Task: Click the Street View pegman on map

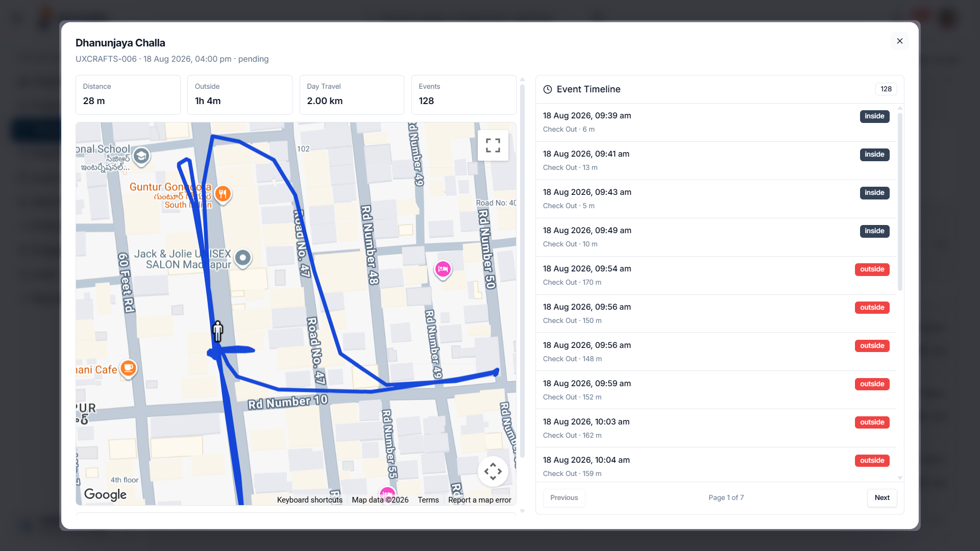Action: [218, 332]
